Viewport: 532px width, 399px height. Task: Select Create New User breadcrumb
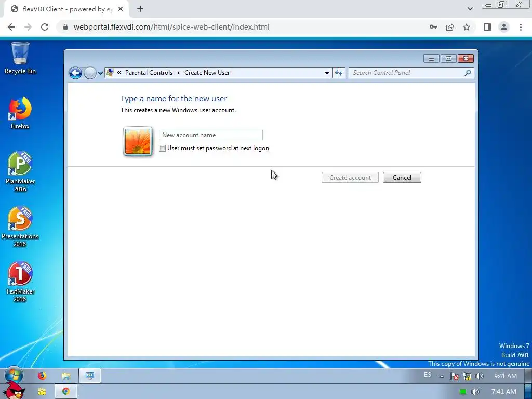[207, 73]
